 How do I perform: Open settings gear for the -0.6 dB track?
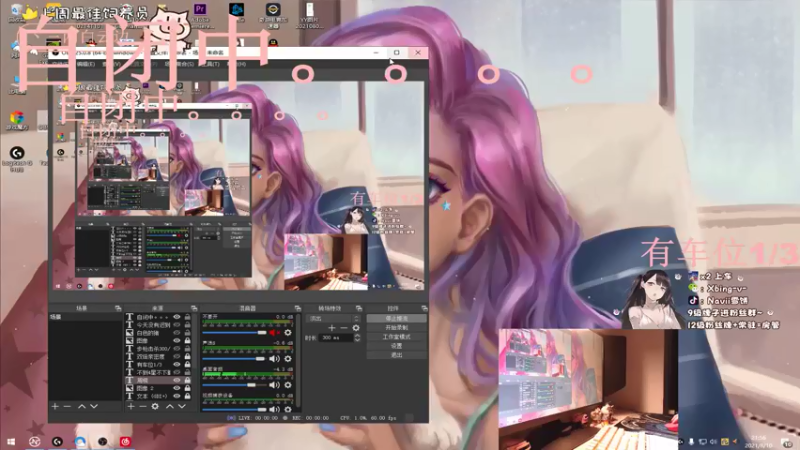(x=288, y=359)
